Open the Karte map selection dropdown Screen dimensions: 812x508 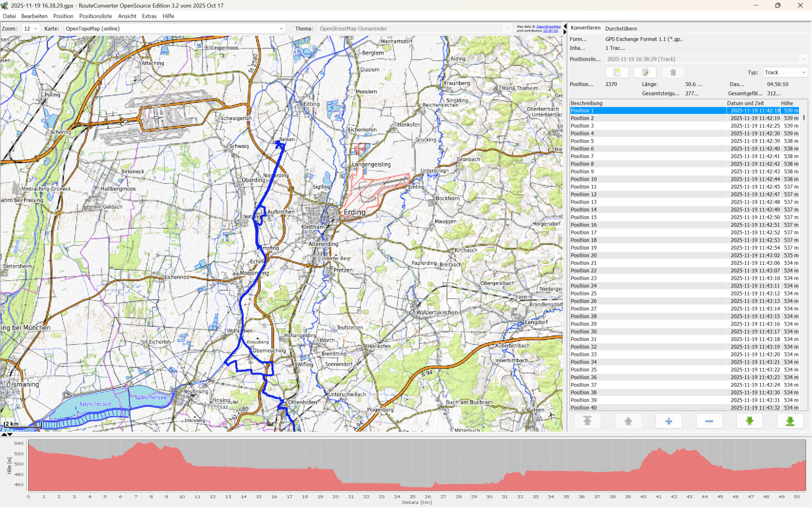point(175,29)
